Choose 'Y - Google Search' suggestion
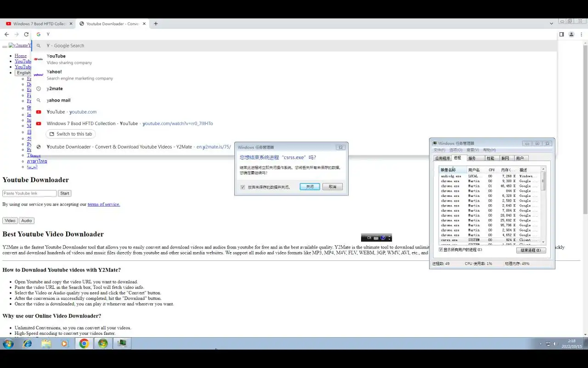588x368 pixels. [x=294, y=46]
